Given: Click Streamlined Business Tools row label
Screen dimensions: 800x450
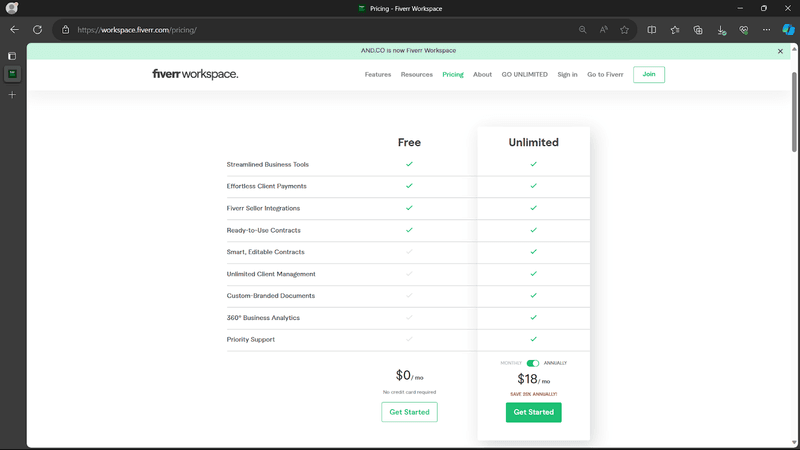Looking at the screenshot, I should pyautogui.click(x=267, y=164).
